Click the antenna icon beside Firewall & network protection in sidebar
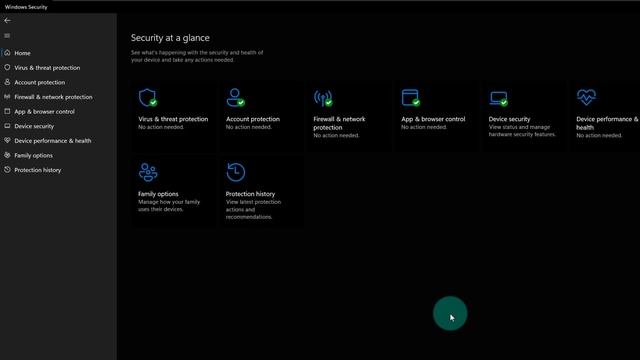Screen dimensions: 640x360 (x=7, y=97)
